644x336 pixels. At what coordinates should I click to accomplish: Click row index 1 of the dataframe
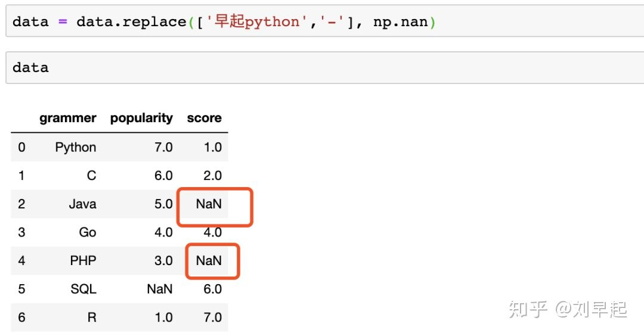21,176
